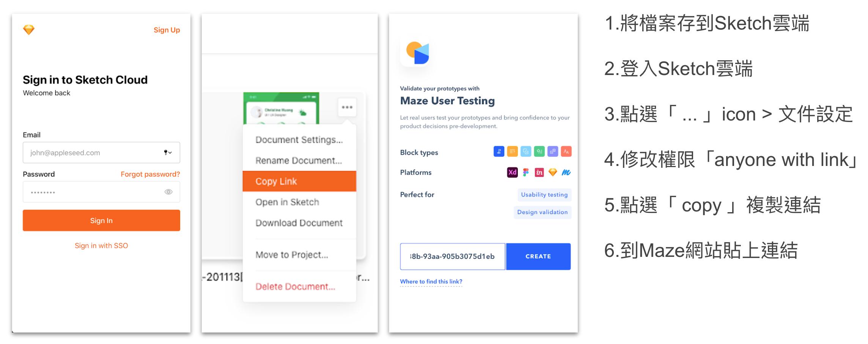Select Download Document menu entry

coord(299,223)
